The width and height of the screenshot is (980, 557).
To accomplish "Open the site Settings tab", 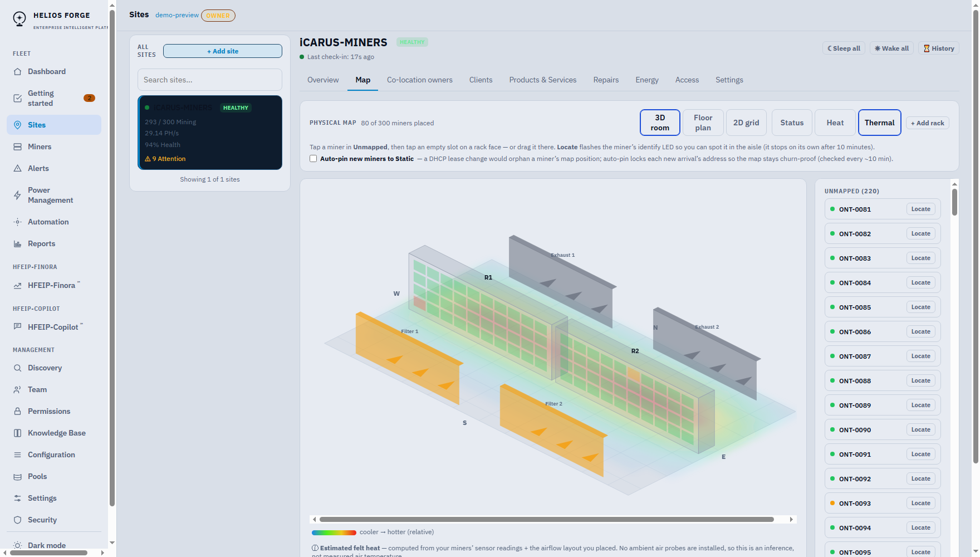I will (x=729, y=80).
